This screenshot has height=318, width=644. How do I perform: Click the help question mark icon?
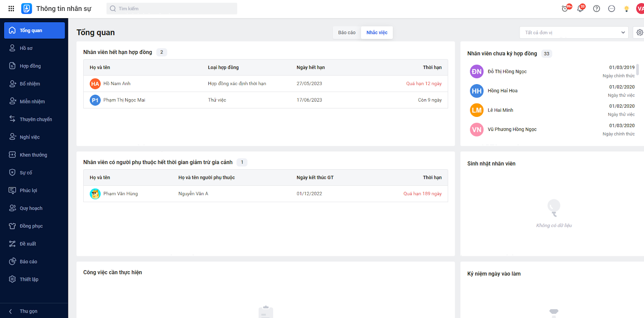click(x=597, y=8)
